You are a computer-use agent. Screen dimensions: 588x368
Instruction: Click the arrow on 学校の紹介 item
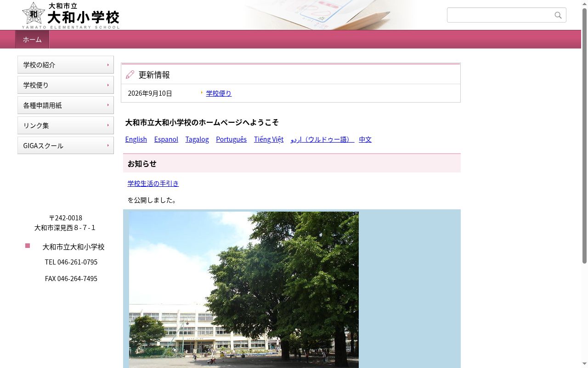(108, 65)
